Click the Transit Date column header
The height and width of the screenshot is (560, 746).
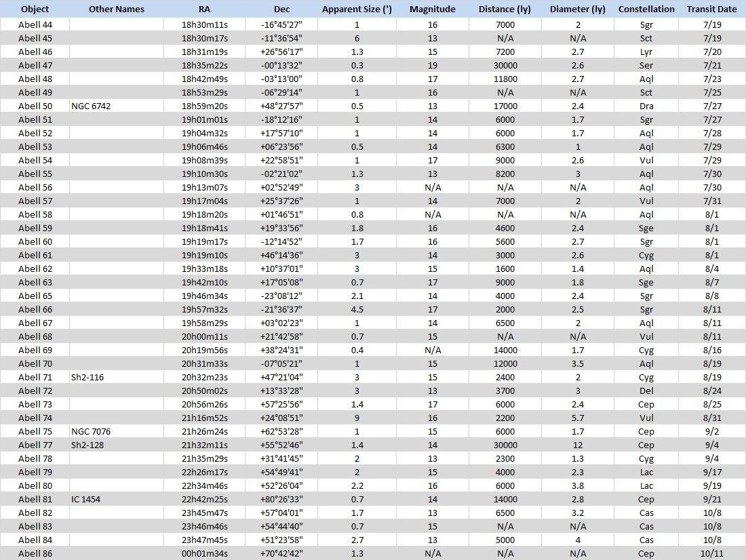(x=711, y=9)
